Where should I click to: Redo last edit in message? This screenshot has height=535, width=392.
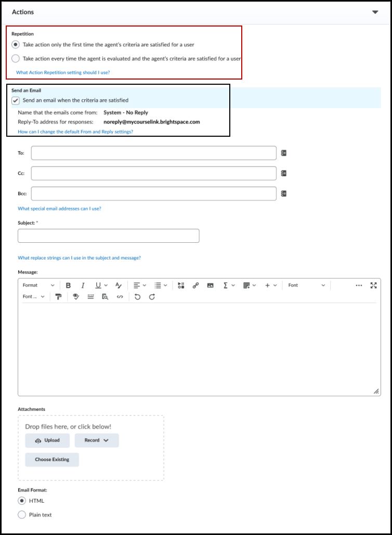click(152, 297)
